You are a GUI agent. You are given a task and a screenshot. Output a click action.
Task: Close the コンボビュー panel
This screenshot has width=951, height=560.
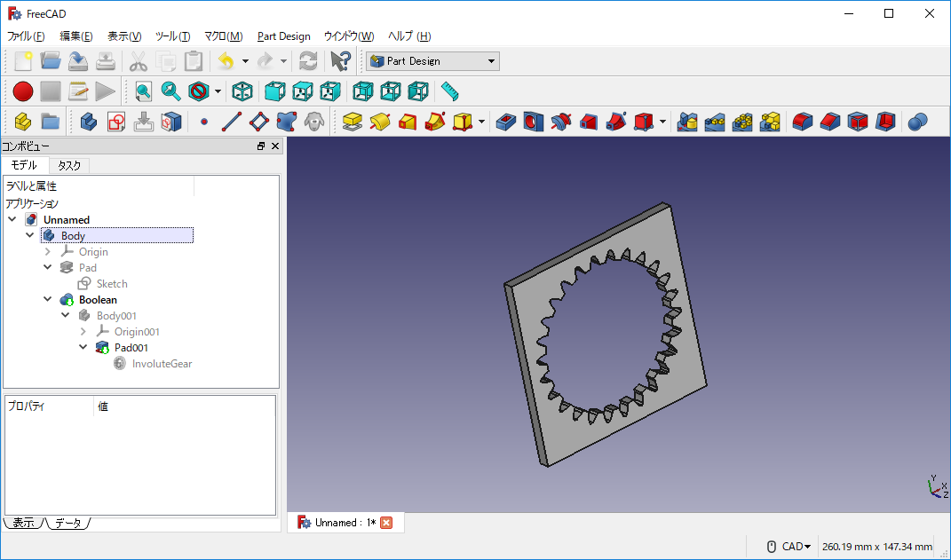point(275,146)
